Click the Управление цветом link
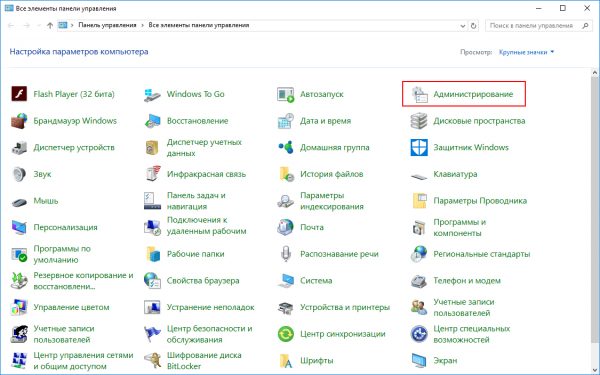 [71, 307]
